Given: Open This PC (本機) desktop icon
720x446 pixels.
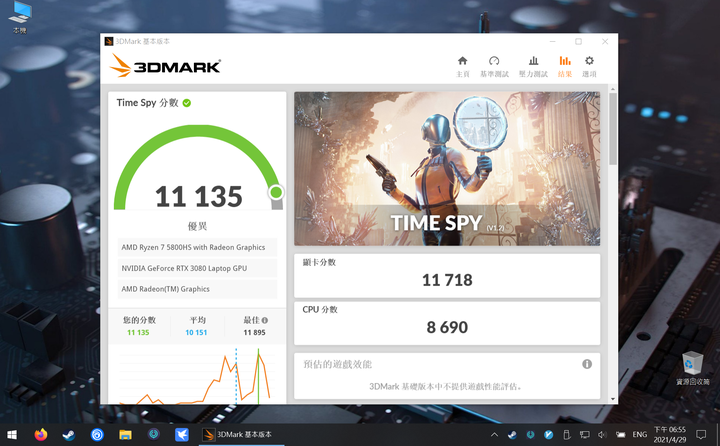Looking at the screenshot, I should [20, 18].
